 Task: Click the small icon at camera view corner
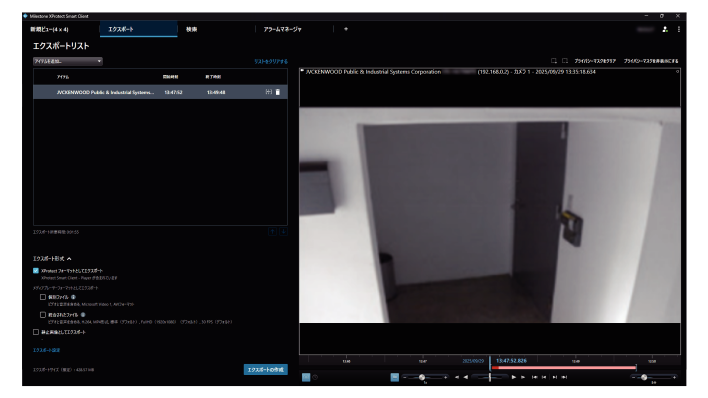pyautogui.click(x=677, y=72)
